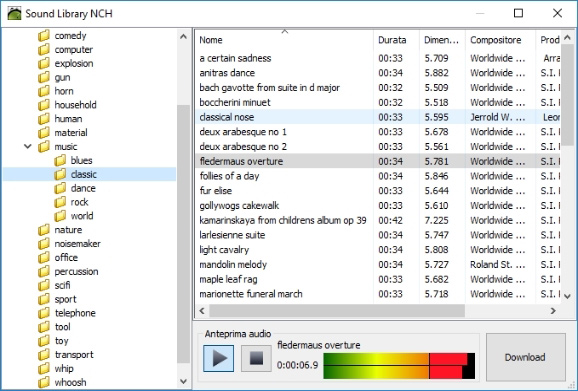The width and height of the screenshot is (578, 391).
Task: Select the track 'anitras dance'
Action: (x=227, y=73)
